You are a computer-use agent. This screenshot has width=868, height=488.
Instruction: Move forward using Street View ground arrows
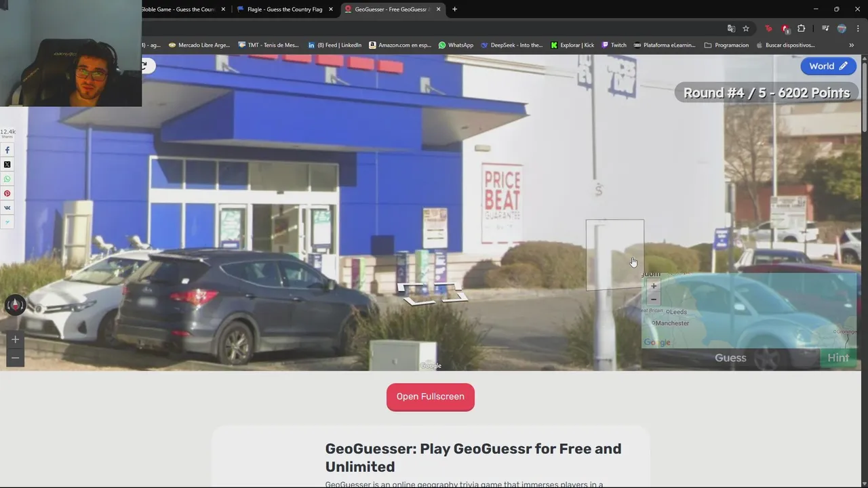433,294
